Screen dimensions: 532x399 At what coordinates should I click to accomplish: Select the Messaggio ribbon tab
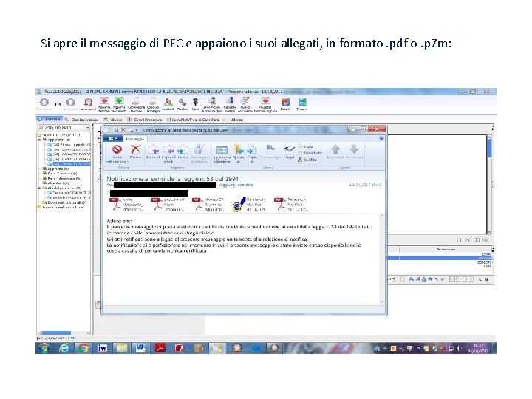135,139
